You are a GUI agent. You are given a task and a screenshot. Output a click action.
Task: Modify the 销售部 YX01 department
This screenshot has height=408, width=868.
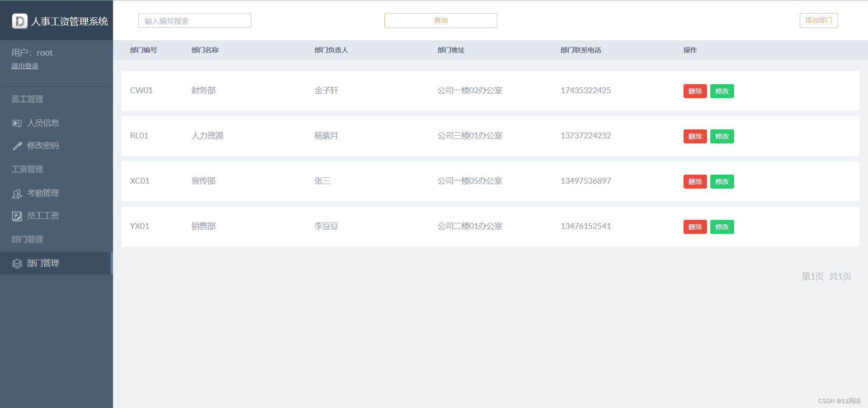pyautogui.click(x=722, y=227)
